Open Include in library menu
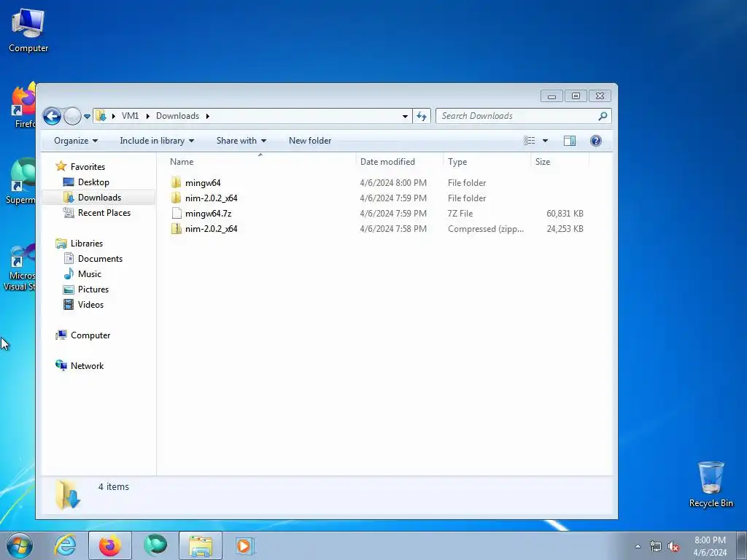 tap(157, 141)
